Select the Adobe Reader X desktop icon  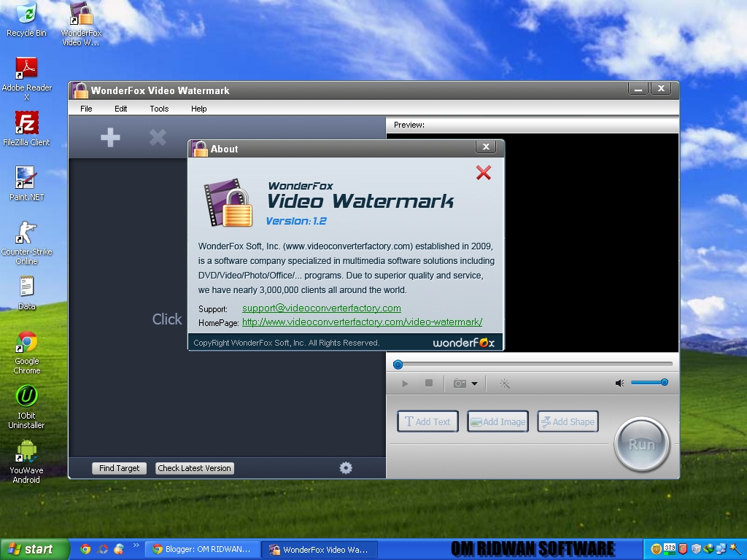click(27, 79)
